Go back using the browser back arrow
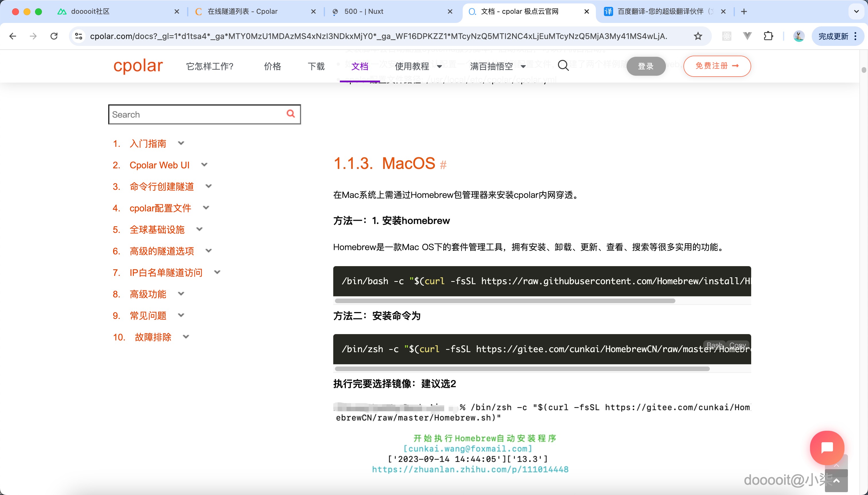868x495 pixels. tap(13, 36)
